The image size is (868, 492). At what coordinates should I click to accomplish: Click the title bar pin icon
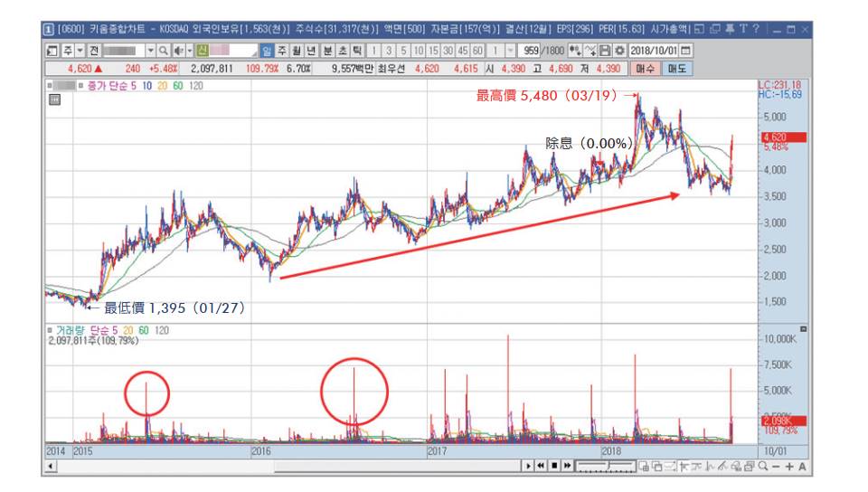730,29
